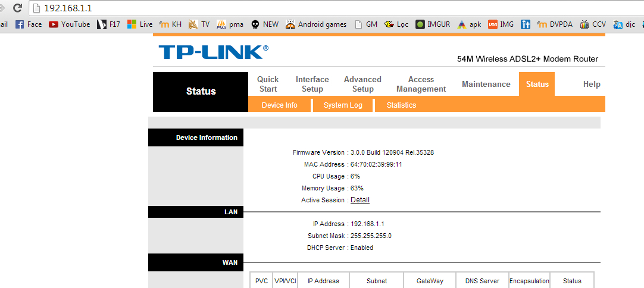Open the NEW skull bookmark

(x=264, y=24)
